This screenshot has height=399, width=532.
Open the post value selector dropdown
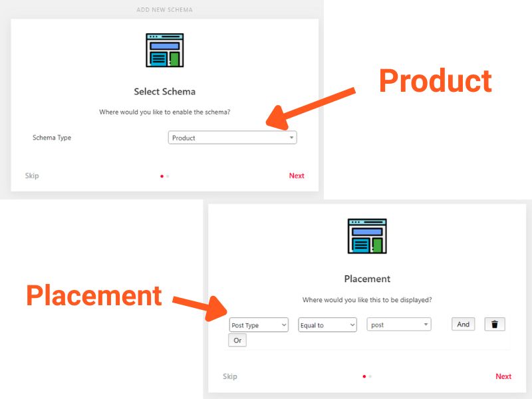click(398, 325)
